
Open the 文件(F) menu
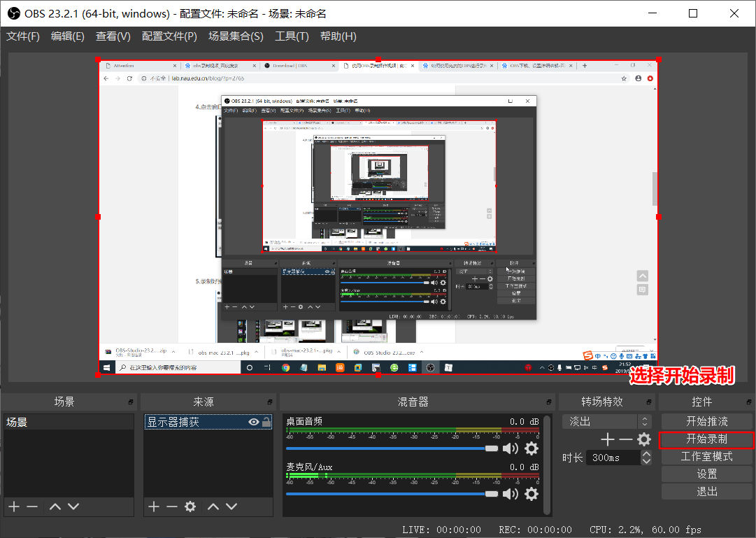[22, 36]
